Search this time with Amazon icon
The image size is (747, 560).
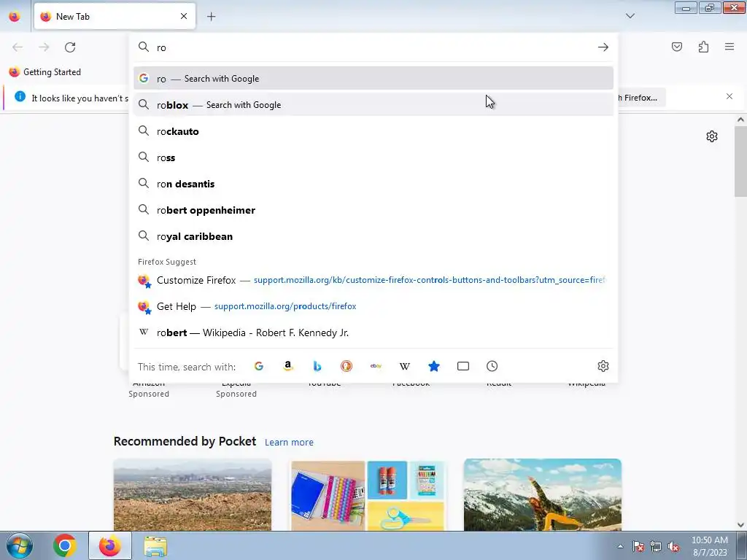[x=287, y=366]
